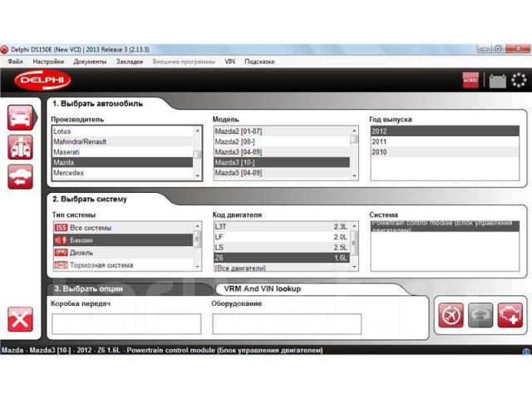
Task: Select model Mazda2 [01-07]
Action: tap(282, 131)
